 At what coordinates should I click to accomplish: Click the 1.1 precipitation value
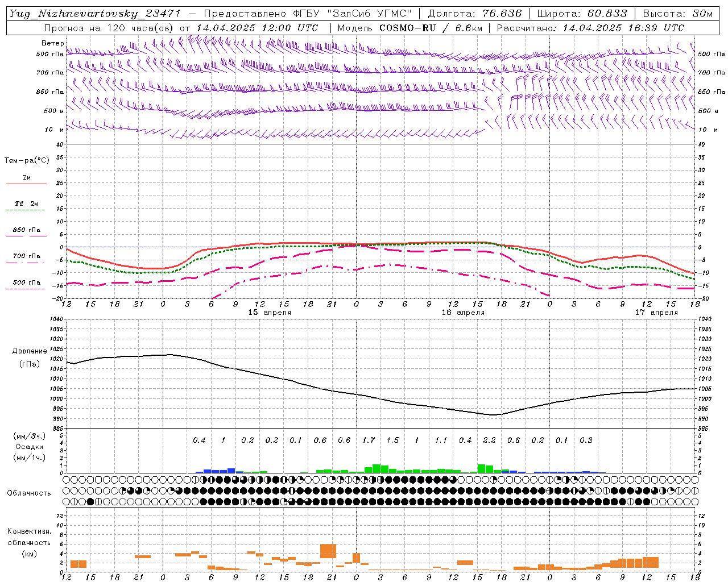(441, 440)
